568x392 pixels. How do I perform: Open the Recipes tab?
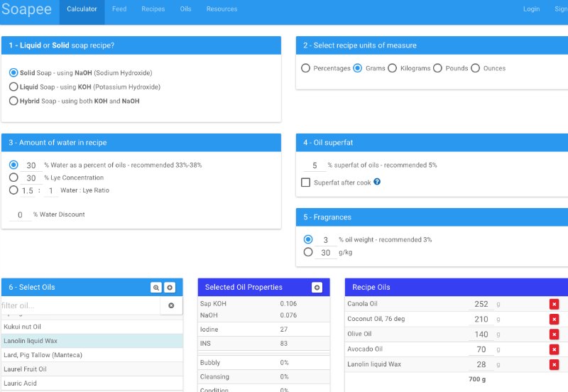153,9
